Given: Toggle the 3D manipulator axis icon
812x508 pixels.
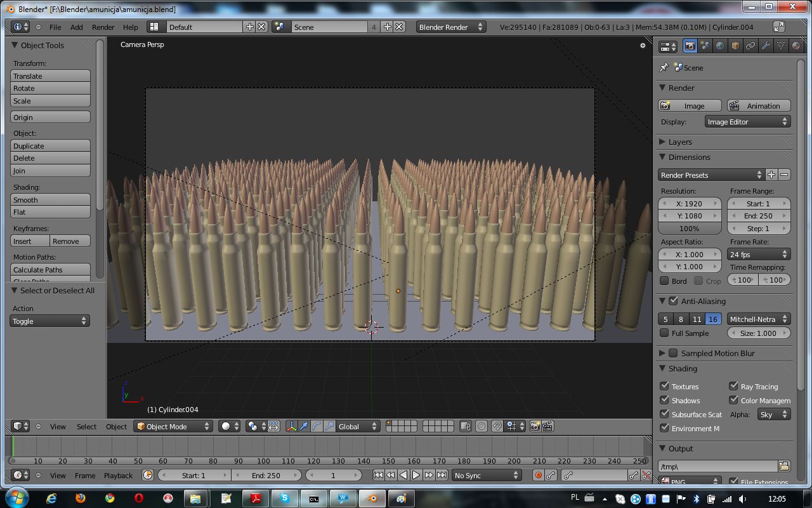Looking at the screenshot, I should pos(291,427).
